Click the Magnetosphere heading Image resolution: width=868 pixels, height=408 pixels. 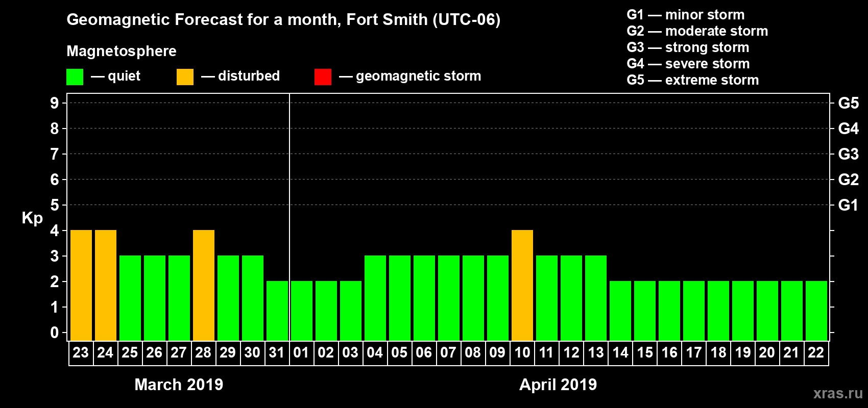pyautogui.click(x=122, y=51)
